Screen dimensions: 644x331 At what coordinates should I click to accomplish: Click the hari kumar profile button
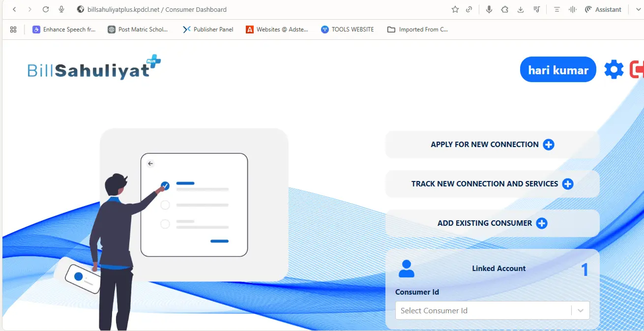[558, 70]
